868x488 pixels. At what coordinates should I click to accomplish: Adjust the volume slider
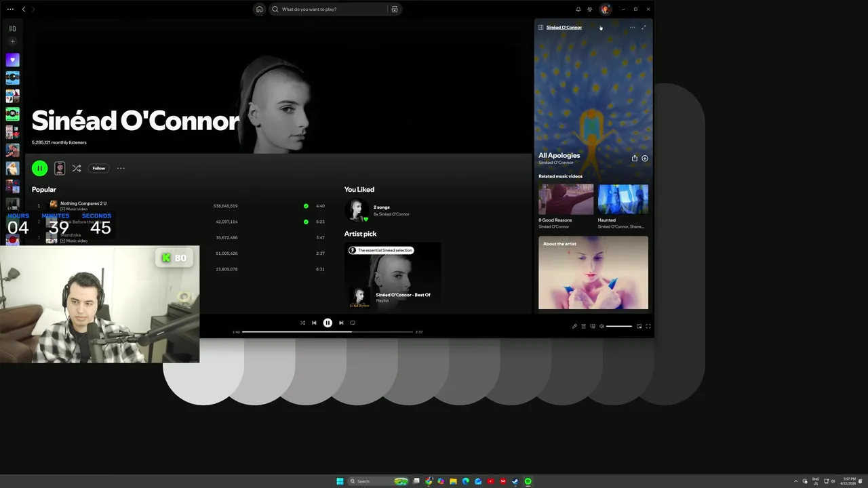[x=619, y=326]
